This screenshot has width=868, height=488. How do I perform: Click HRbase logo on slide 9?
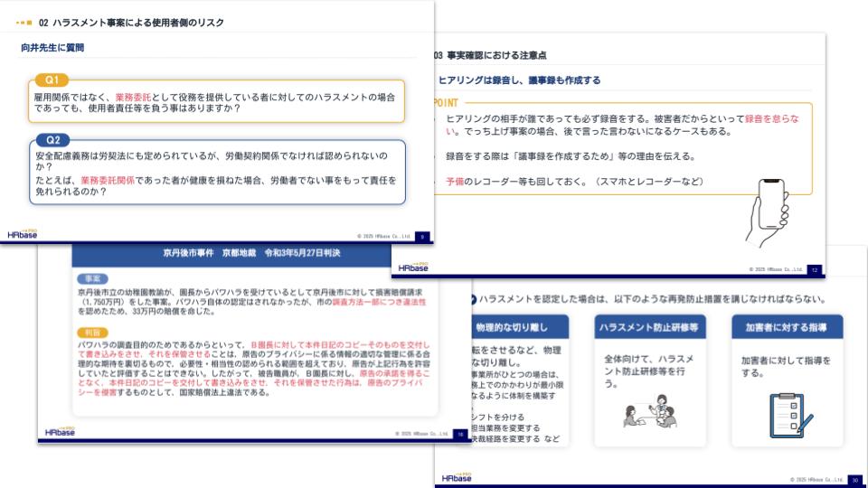coord(24,233)
